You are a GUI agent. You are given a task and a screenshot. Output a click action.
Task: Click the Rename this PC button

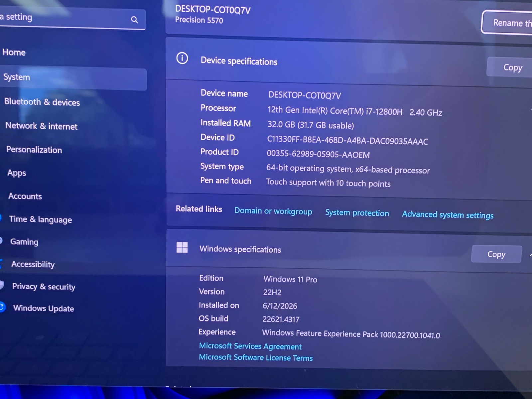(x=507, y=23)
